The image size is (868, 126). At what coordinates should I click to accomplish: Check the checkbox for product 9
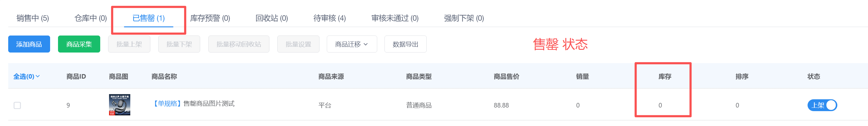click(17, 105)
